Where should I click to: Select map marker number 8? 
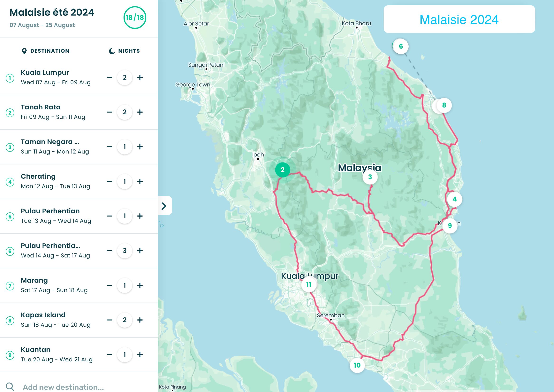[x=444, y=105]
